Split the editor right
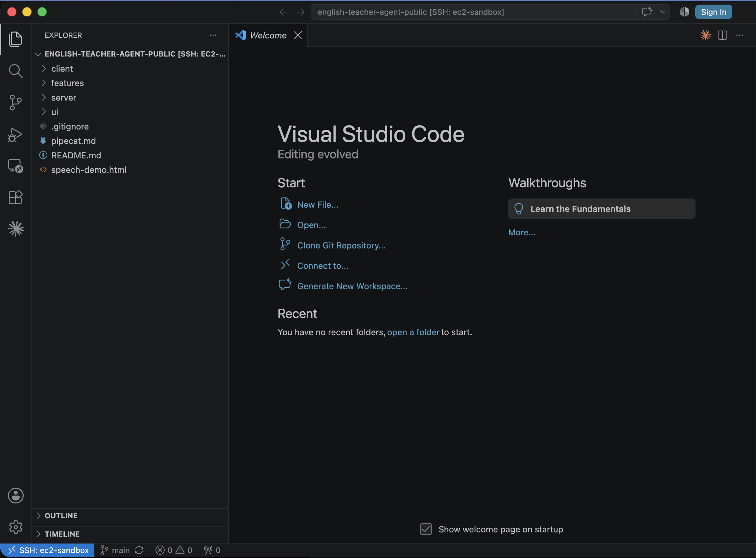 722,35
